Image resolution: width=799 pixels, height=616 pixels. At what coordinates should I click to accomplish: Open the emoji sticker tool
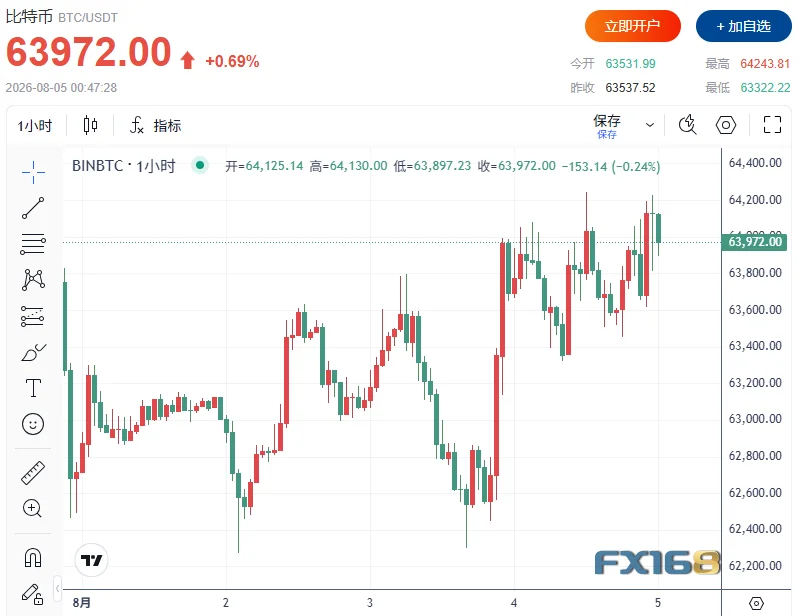tap(33, 424)
